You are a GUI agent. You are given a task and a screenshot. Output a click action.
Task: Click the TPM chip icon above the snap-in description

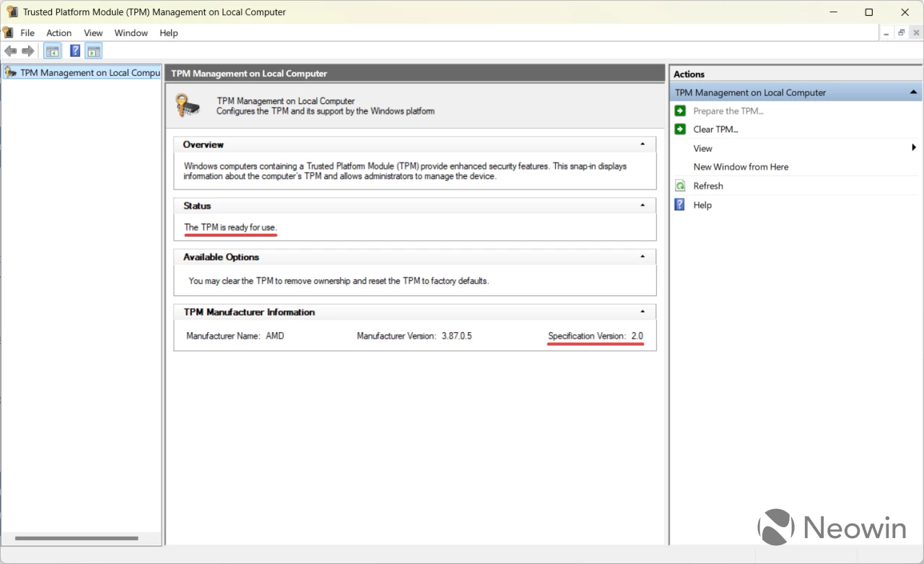(x=187, y=105)
